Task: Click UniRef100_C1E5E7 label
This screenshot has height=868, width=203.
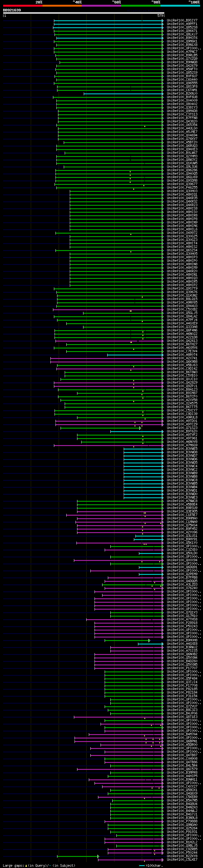Action: [182, 515]
